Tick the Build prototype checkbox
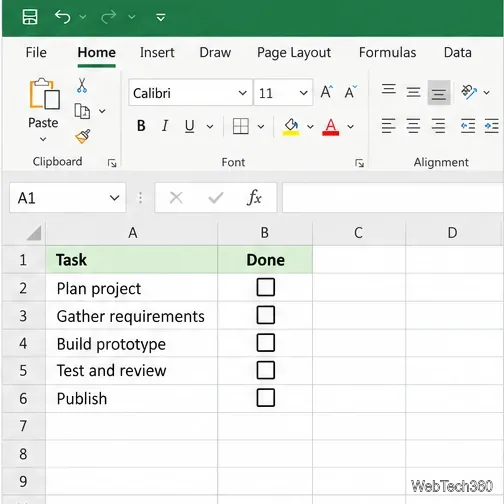Screen dimensions: 504x504 [266, 343]
